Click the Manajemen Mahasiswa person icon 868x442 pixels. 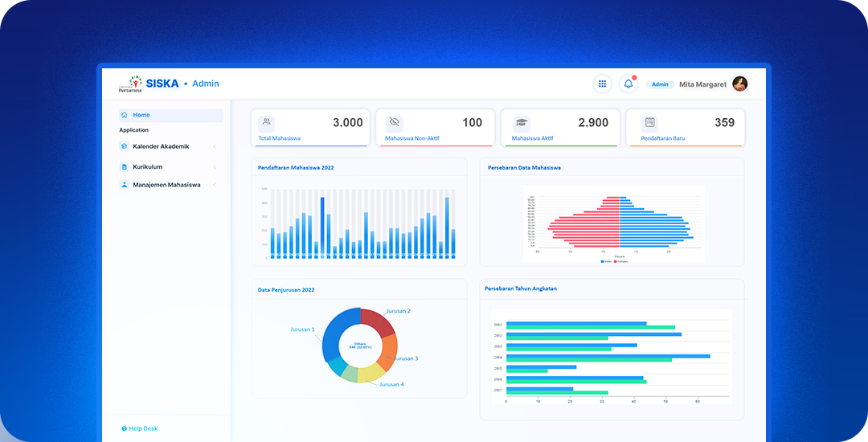tap(124, 185)
